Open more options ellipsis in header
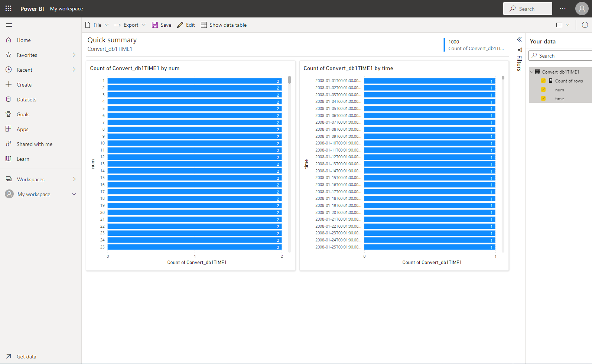592x364 pixels. [563, 9]
